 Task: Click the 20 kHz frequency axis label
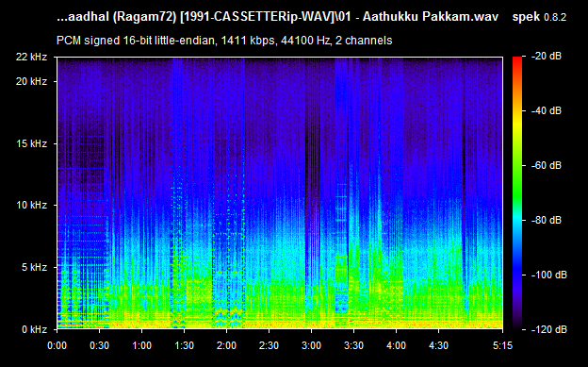pyautogui.click(x=31, y=81)
